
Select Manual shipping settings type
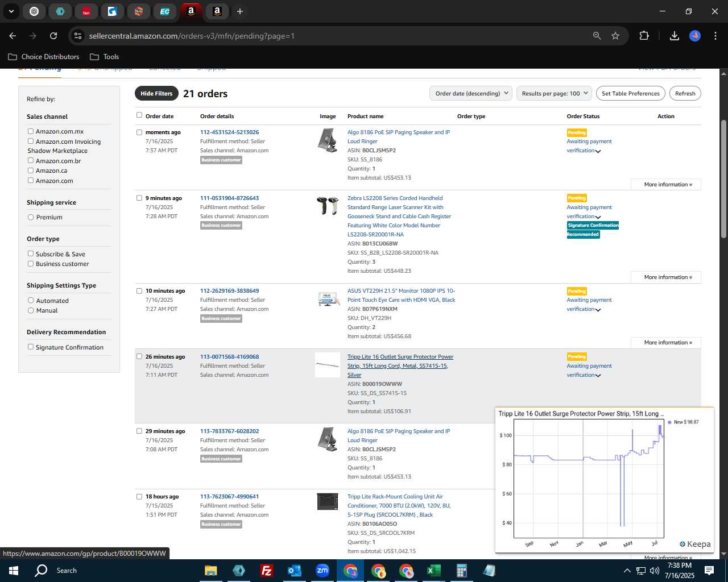pos(31,310)
